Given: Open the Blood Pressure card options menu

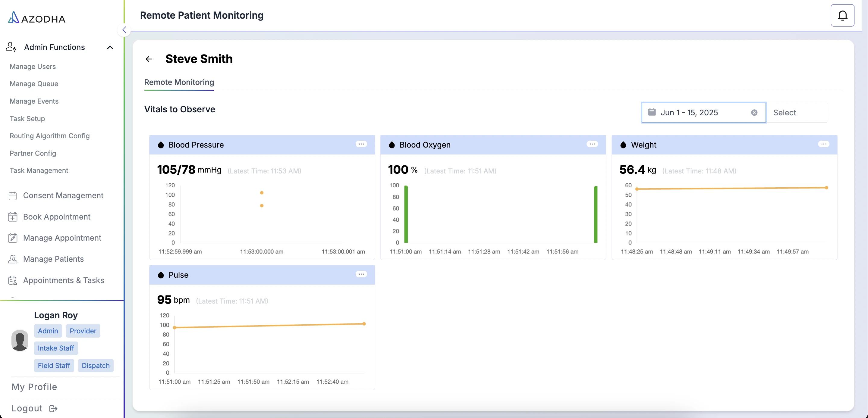Looking at the screenshot, I should pyautogui.click(x=361, y=144).
